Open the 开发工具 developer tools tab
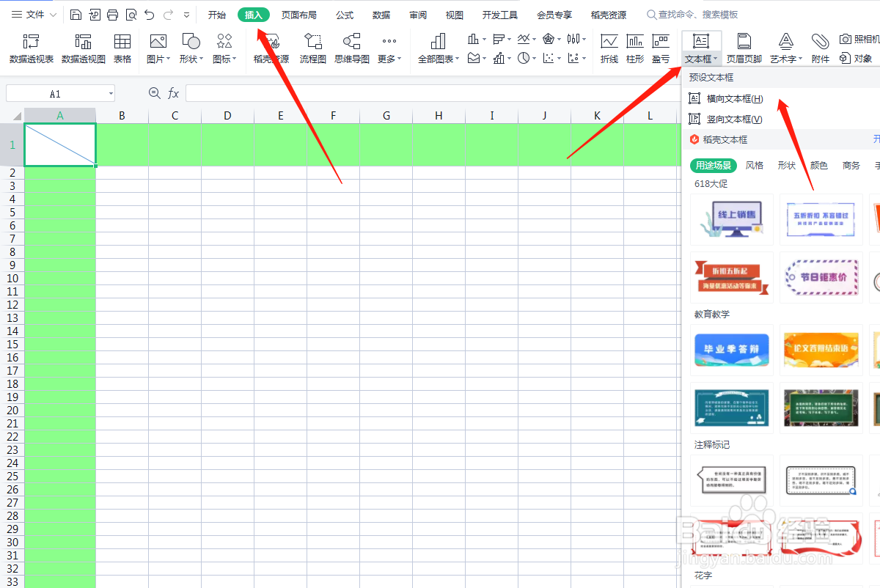880x588 pixels. (500, 15)
